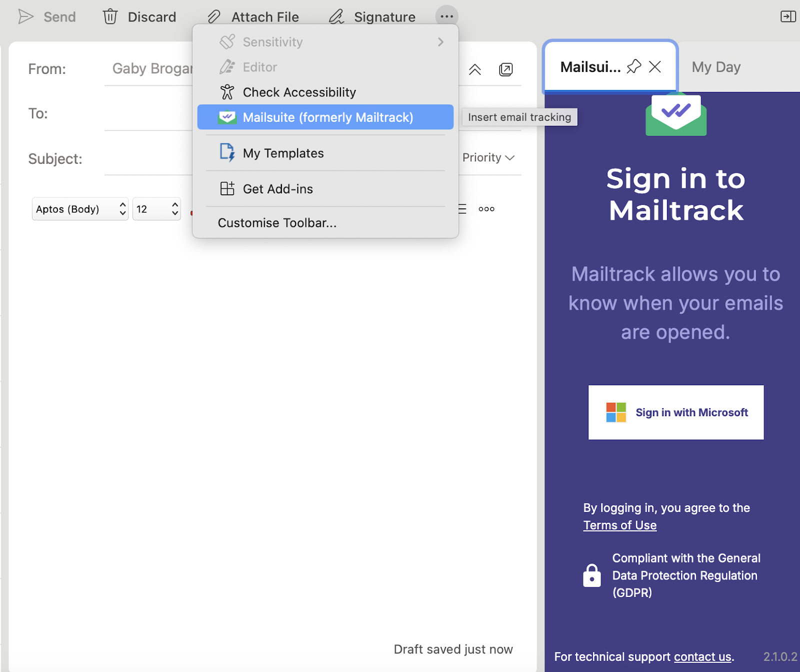This screenshot has width=800, height=672.
Task: Open the Terms of Use link
Action: click(x=620, y=525)
